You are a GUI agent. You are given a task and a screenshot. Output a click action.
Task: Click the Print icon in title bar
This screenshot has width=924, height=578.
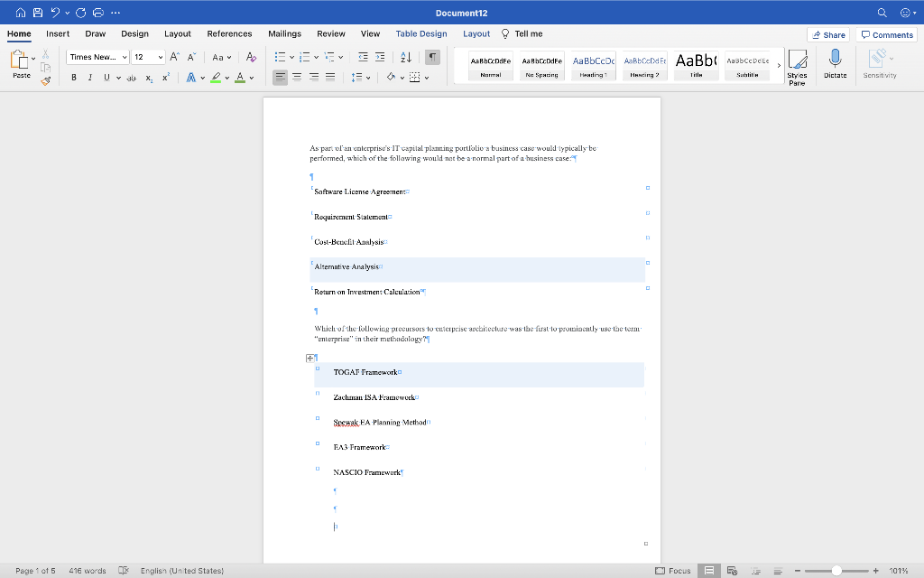(x=97, y=13)
